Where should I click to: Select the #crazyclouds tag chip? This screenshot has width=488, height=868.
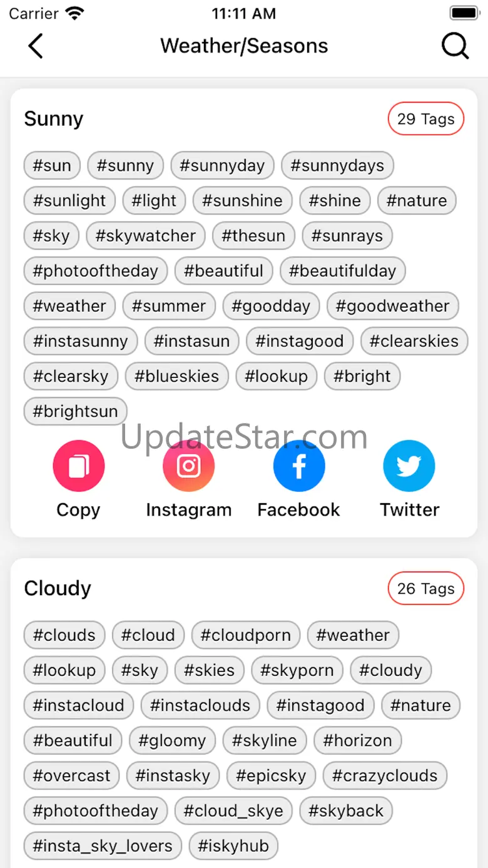pyautogui.click(x=385, y=775)
